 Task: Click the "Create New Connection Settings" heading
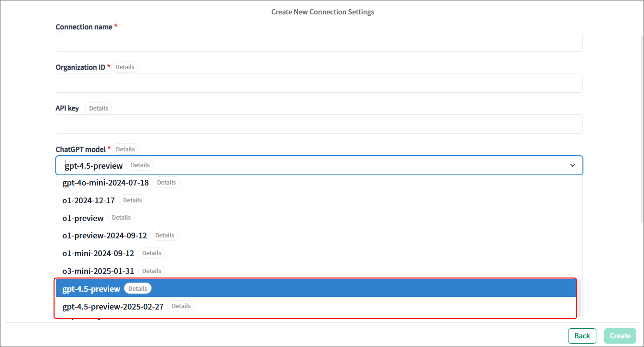point(323,12)
